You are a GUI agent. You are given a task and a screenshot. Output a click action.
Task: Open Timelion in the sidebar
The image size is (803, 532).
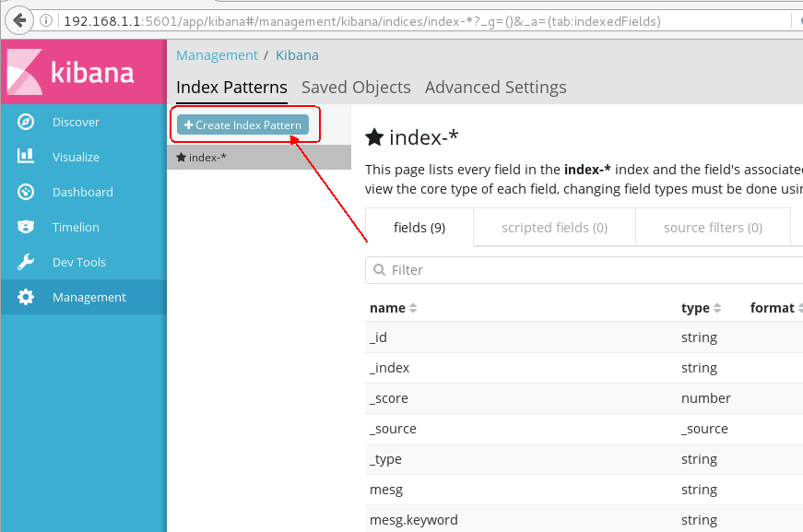(84, 227)
